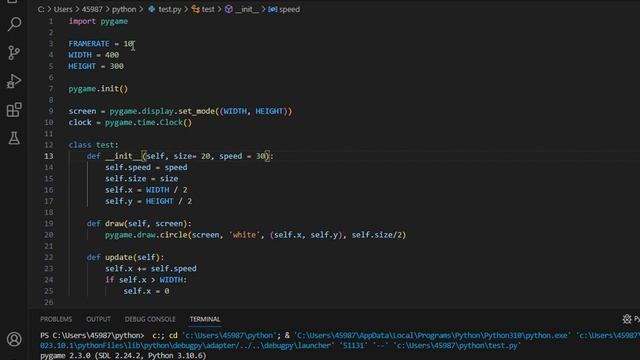Click 'clock = pygame.time.Clock()' line

tap(130, 122)
